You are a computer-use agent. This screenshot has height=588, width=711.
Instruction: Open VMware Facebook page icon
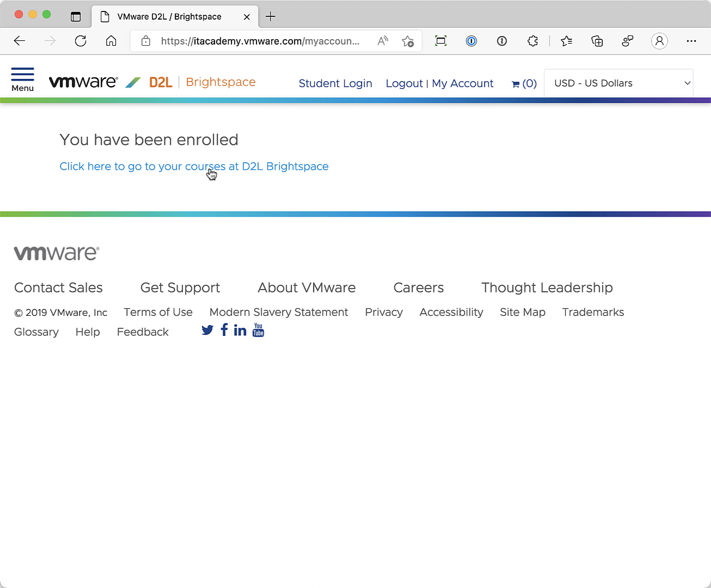point(224,330)
